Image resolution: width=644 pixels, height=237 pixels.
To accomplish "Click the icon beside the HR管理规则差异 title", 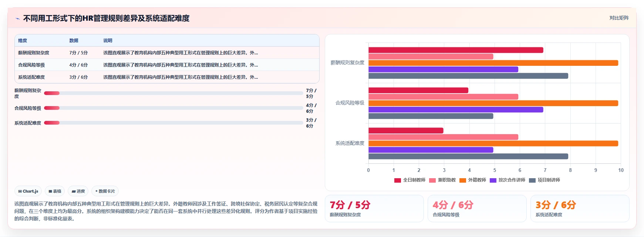I will coord(17,18).
